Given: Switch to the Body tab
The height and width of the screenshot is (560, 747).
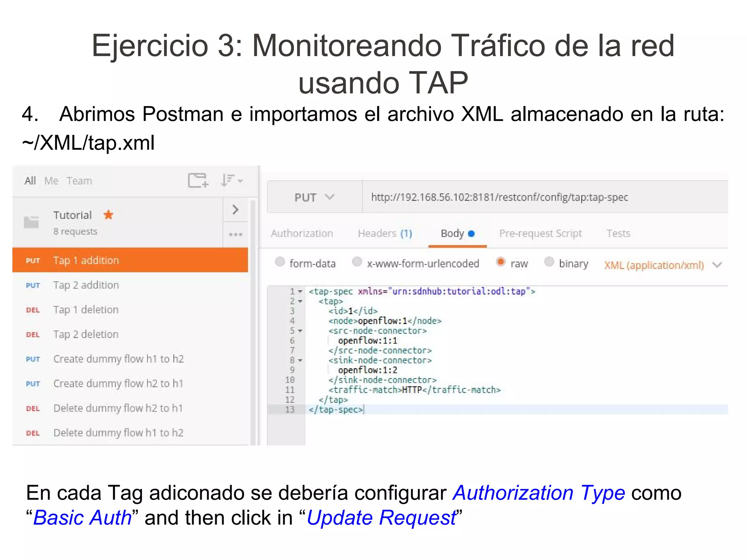Looking at the screenshot, I should coord(457,233).
